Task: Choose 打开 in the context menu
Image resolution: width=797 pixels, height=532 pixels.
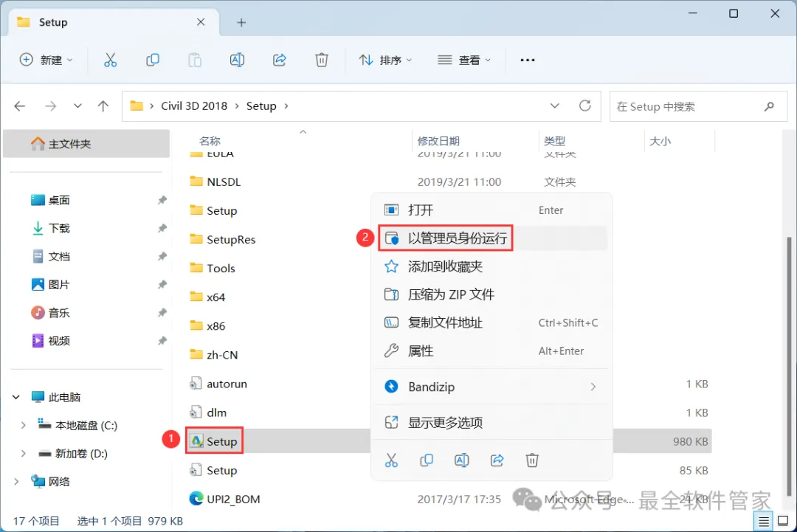Action: (x=491, y=210)
